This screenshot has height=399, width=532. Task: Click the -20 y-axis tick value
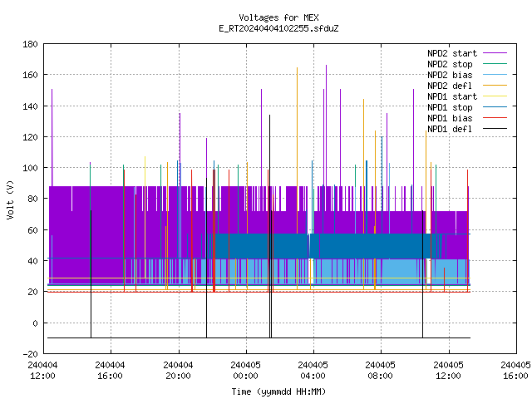[30, 354]
